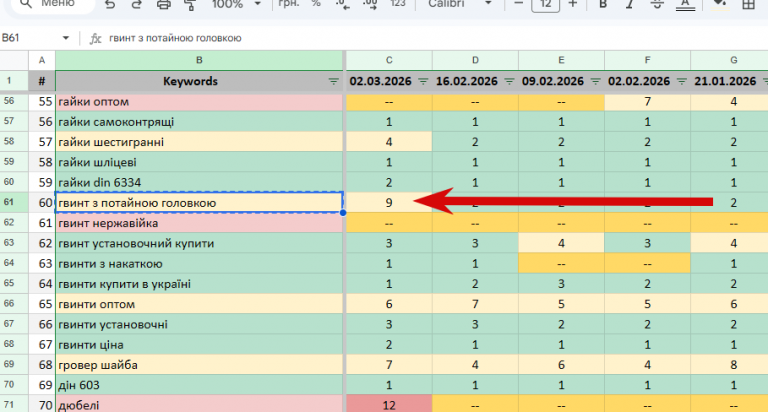The height and width of the screenshot is (412, 768).
Task: Toggle strikethrough formatting
Action: point(657,4)
